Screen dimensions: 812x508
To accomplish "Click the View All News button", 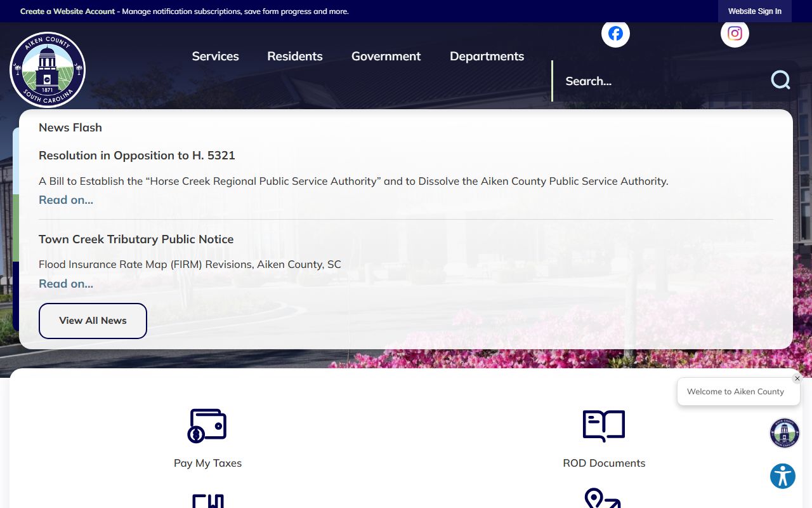I will [x=93, y=321].
